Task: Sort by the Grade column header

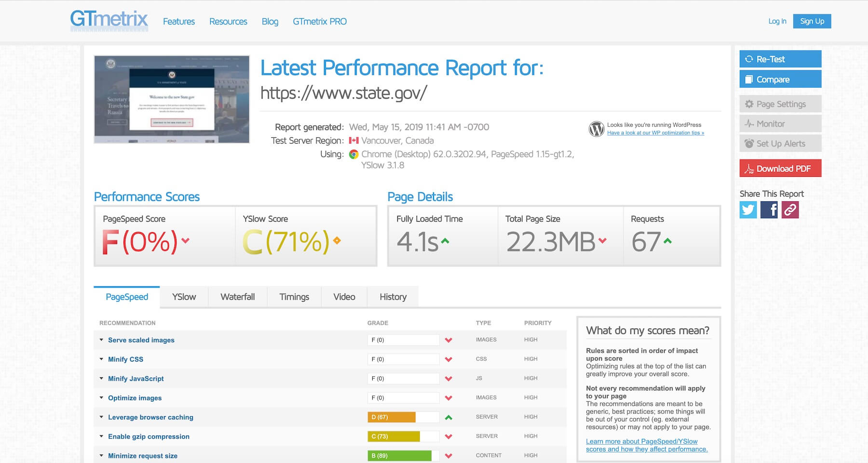Action: 378,323
